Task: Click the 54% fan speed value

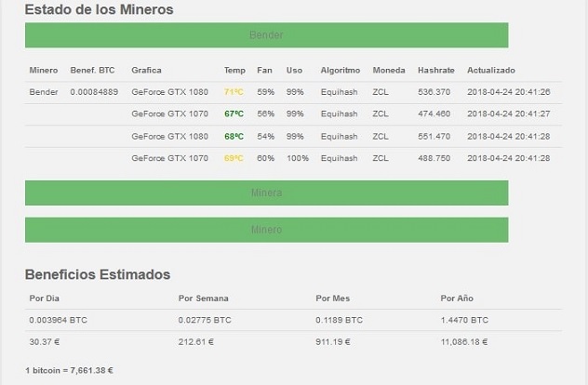Action: click(265, 137)
